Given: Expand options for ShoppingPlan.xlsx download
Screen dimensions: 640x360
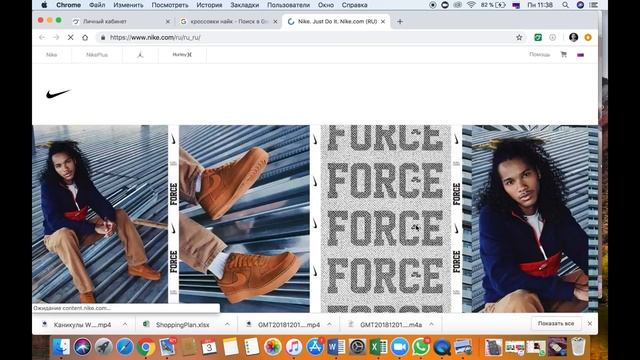Looking at the screenshot, I should pyautogui.click(x=227, y=324).
